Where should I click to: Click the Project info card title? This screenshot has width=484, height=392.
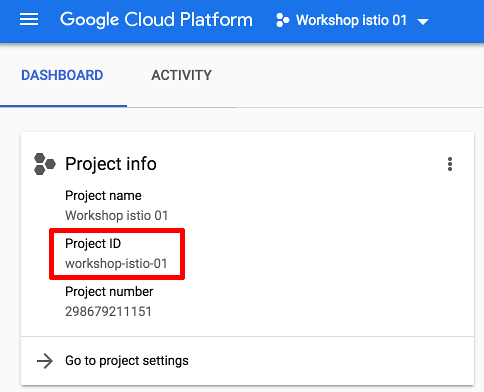coord(111,164)
